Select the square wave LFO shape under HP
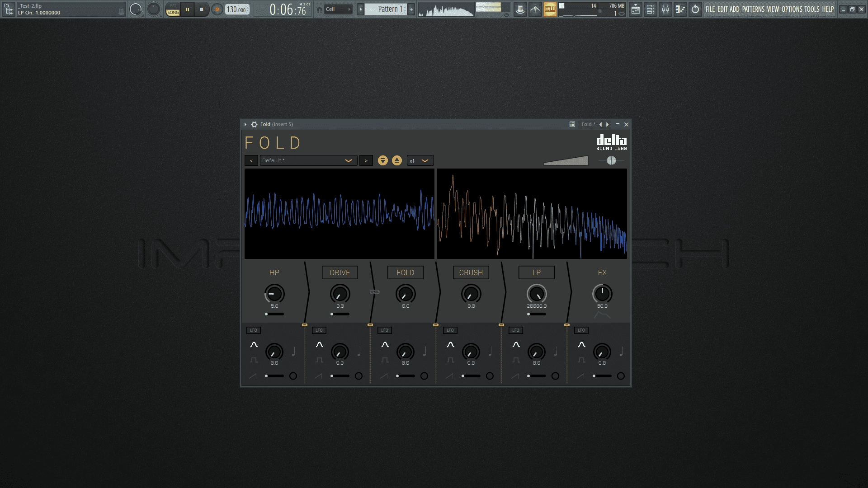 (254, 360)
